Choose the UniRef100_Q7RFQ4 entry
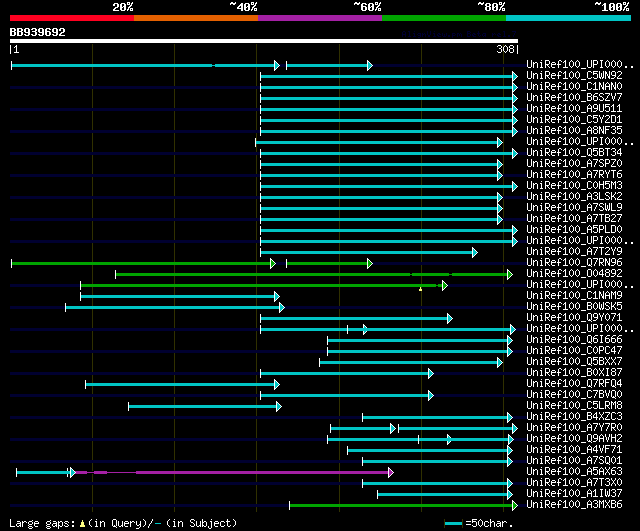 [574, 384]
